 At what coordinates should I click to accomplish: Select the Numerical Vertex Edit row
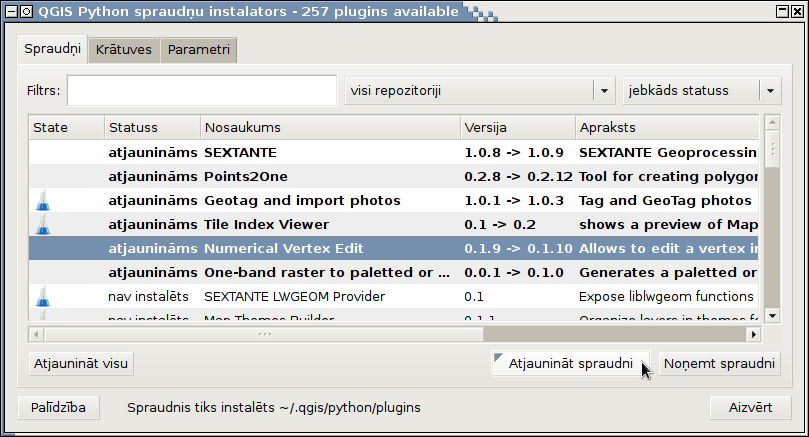click(394, 248)
